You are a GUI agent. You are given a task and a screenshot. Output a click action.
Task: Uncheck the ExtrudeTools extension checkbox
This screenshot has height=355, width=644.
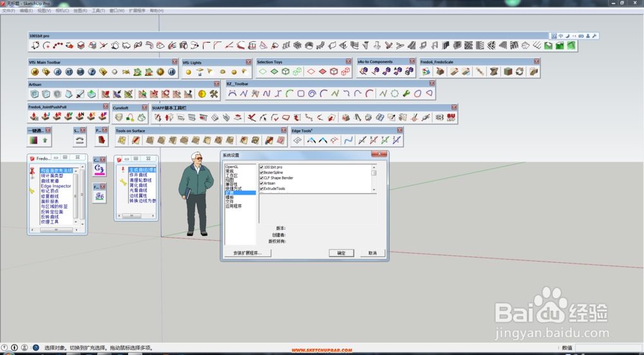coord(261,189)
